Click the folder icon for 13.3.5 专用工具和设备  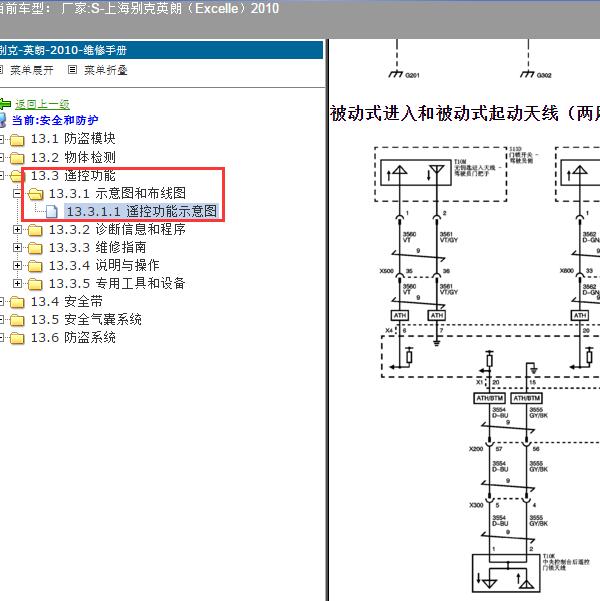pos(35,284)
